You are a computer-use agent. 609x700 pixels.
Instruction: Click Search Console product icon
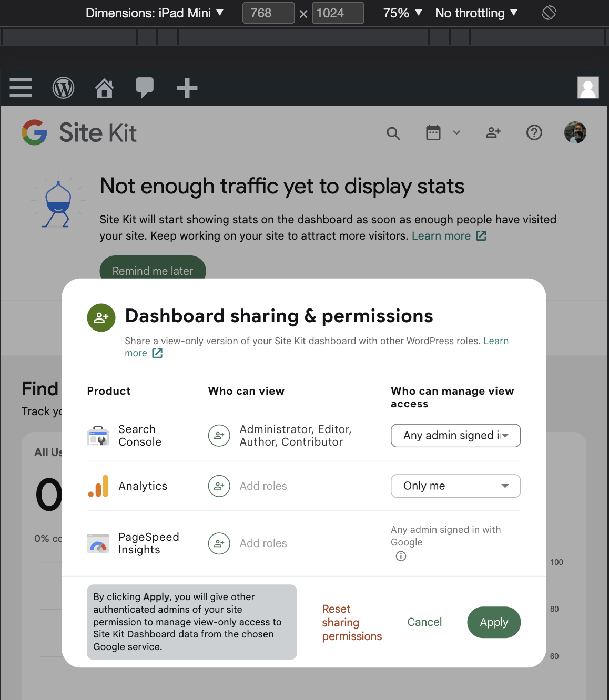coord(98,436)
